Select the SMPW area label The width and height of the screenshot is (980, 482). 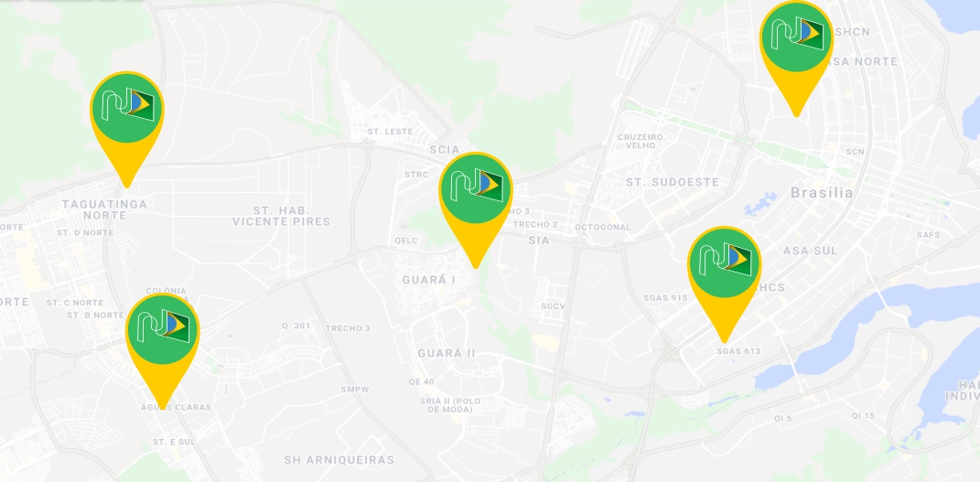(x=355, y=389)
